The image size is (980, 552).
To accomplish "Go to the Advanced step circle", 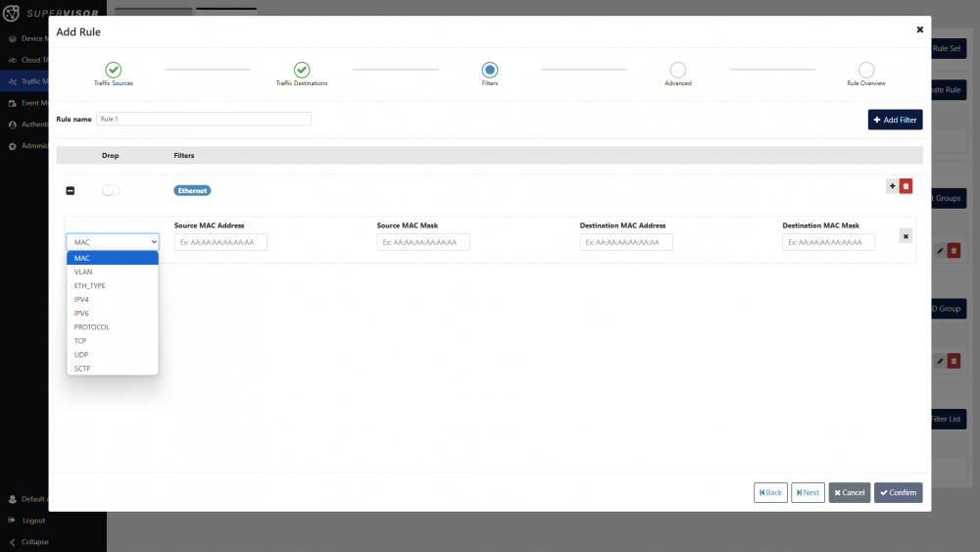I will [678, 70].
